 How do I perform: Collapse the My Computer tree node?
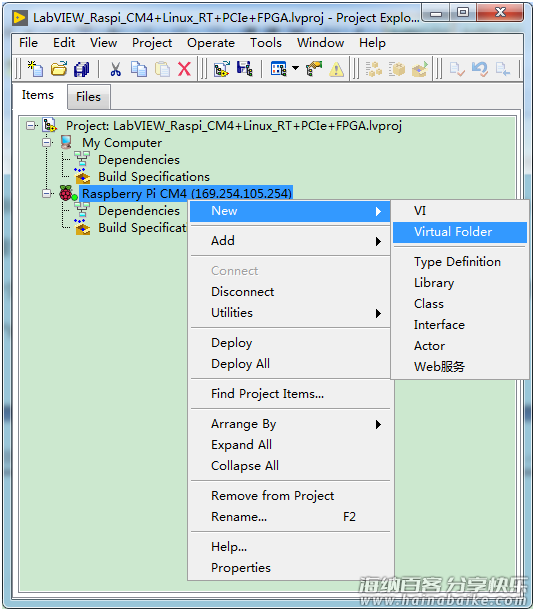pyautogui.click(x=47, y=143)
